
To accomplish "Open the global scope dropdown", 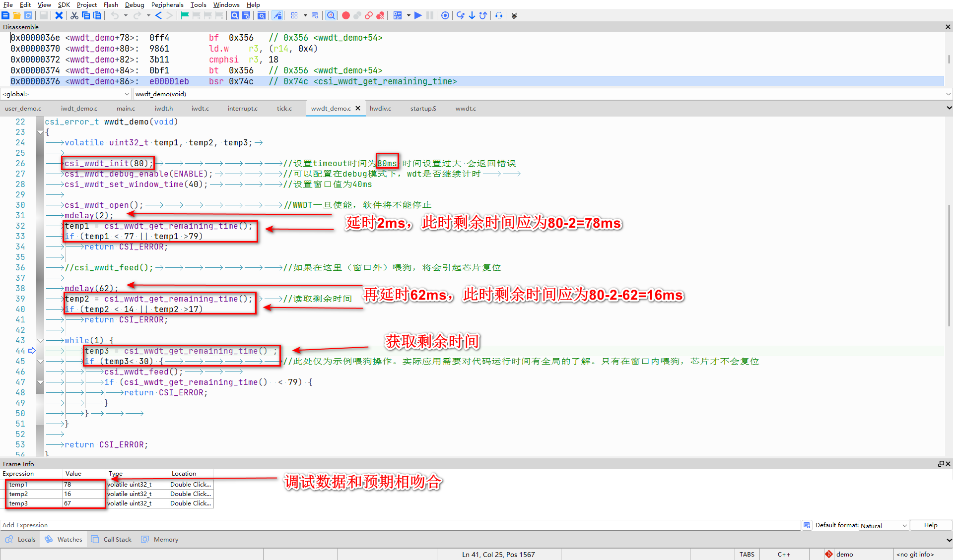I will [x=127, y=94].
